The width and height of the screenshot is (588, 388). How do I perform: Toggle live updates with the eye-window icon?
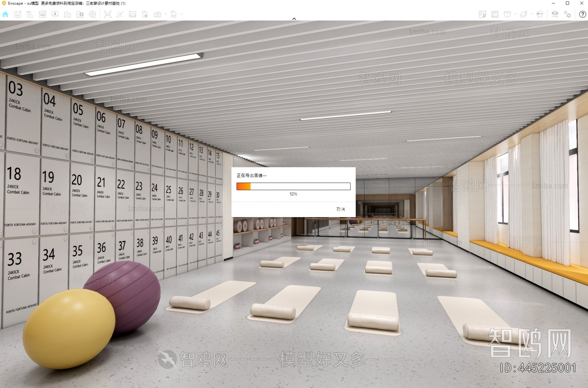42,14
